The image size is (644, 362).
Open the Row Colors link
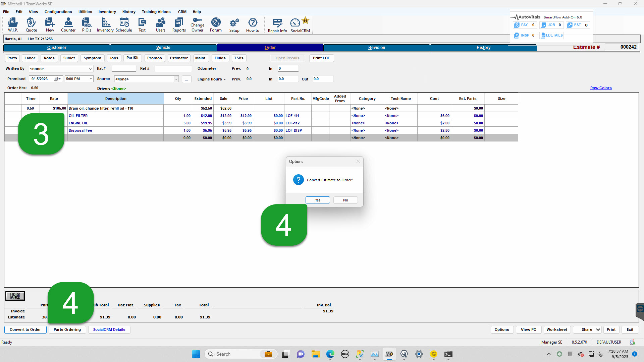601,88
